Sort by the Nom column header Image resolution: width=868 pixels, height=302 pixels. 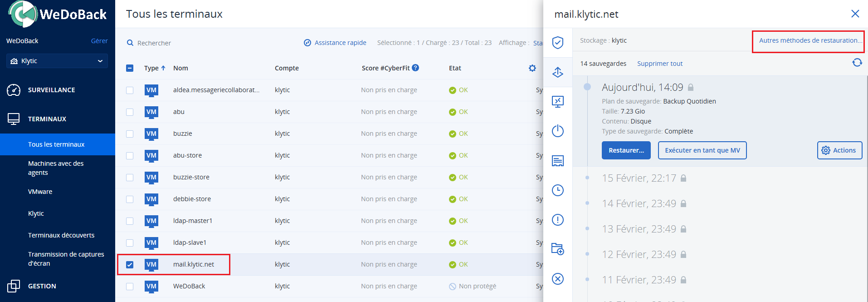(180, 68)
